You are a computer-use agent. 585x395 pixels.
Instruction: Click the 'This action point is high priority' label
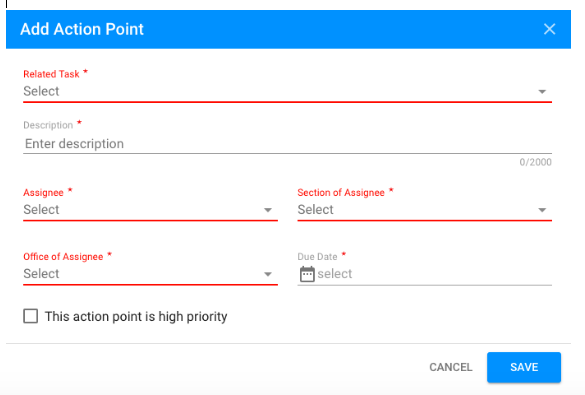point(136,317)
